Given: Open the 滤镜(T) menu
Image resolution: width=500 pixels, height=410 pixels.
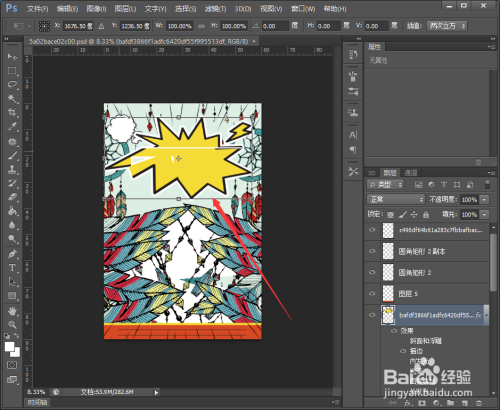Looking at the screenshot, I should pyautogui.click(x=215, y=9).
